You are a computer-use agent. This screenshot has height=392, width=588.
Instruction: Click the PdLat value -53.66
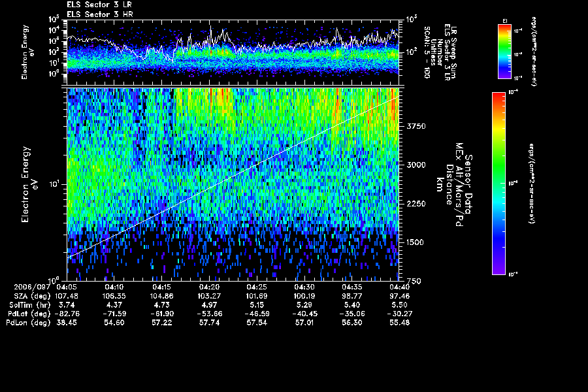tap(209, 314)
